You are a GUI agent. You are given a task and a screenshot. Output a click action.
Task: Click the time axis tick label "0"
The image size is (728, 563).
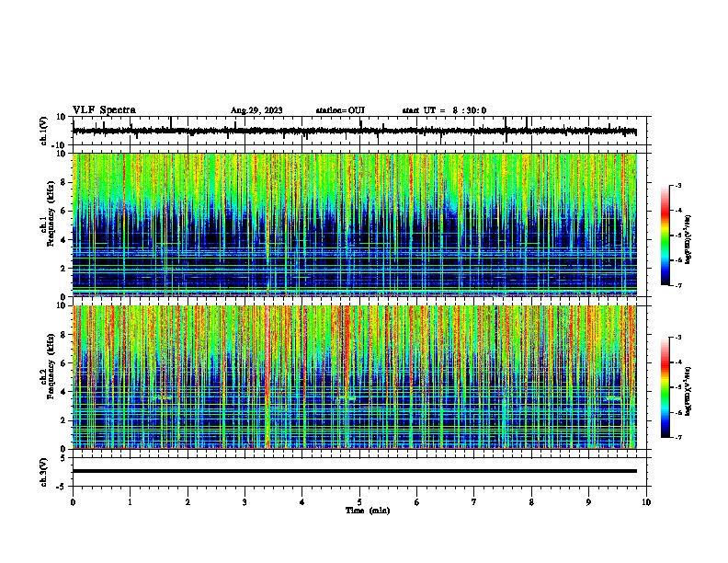pos(73,502)
